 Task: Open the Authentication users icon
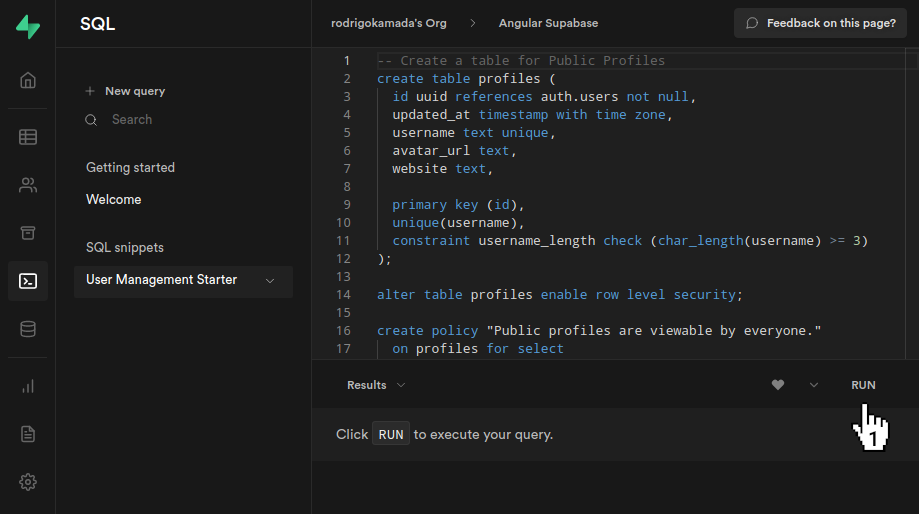coord(28,185)
